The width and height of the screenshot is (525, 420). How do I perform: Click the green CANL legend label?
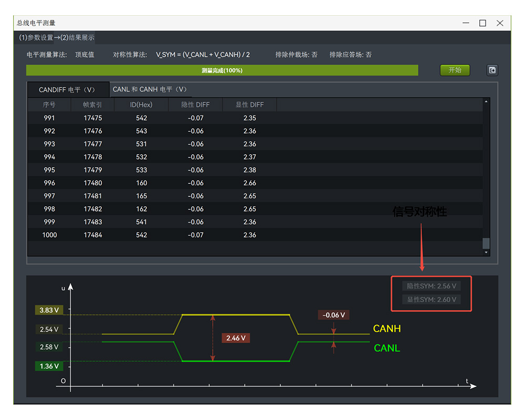387,348
